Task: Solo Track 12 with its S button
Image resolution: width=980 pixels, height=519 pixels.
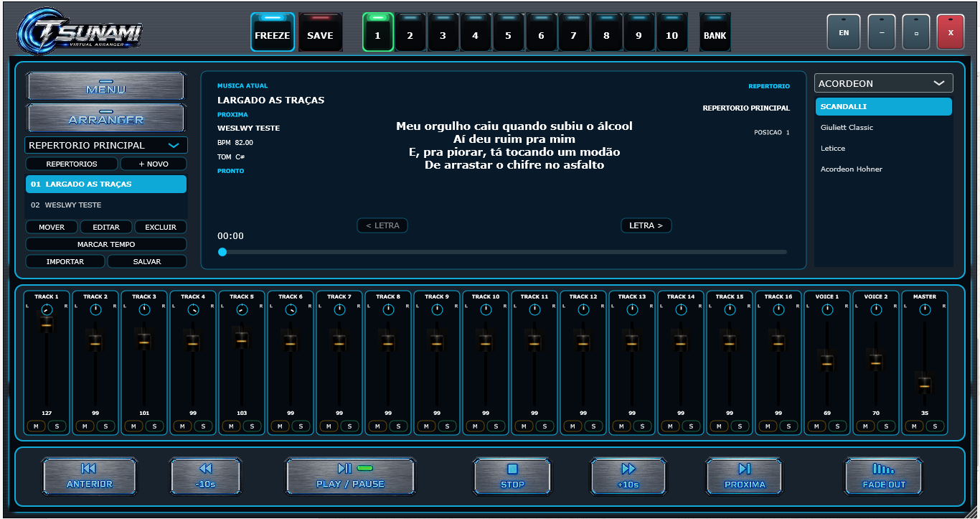Action: pos(594,426)
